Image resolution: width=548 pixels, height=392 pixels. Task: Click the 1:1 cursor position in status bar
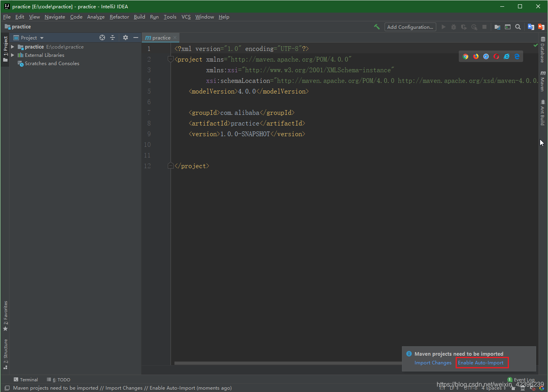point(442,388)
